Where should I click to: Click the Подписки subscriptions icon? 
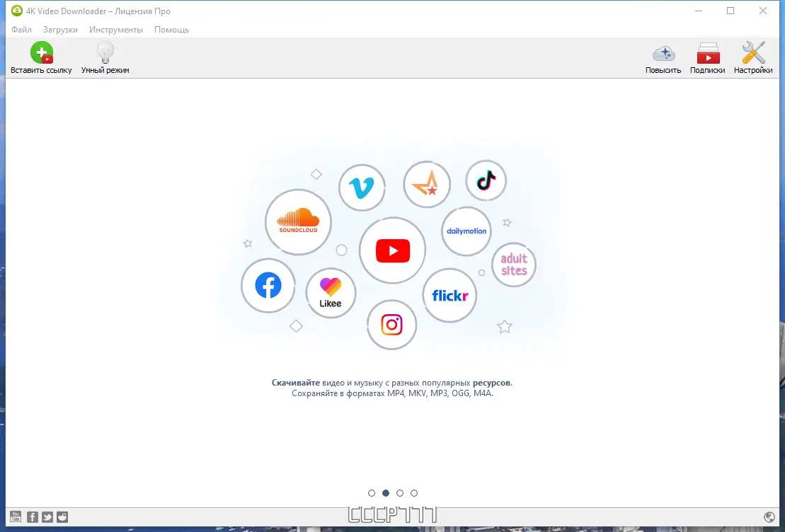[708, 52]
